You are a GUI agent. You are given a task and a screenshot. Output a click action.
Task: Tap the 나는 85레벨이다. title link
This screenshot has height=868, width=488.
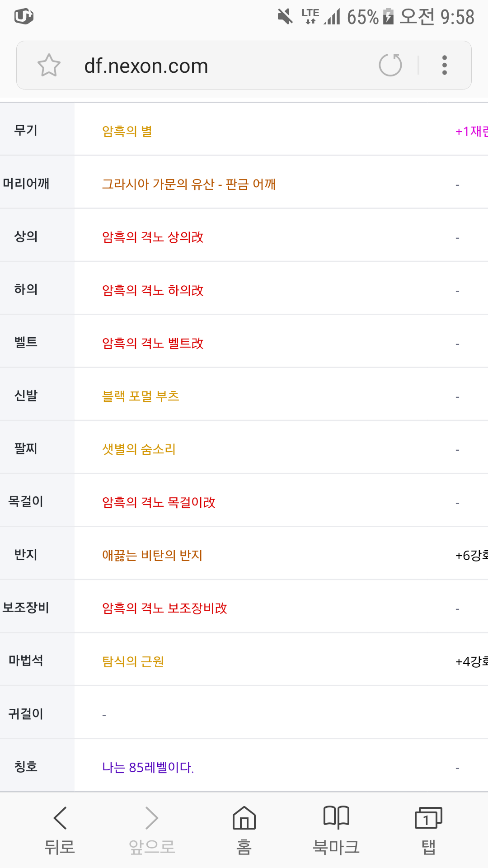[x=148, y=767]
